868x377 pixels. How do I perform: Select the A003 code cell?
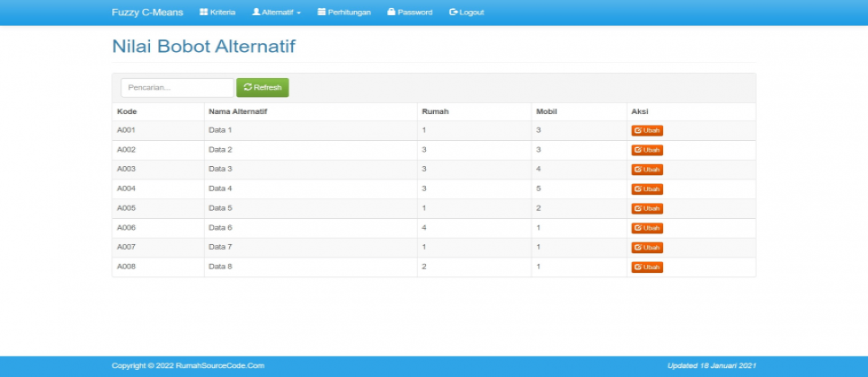click(158, 169)
